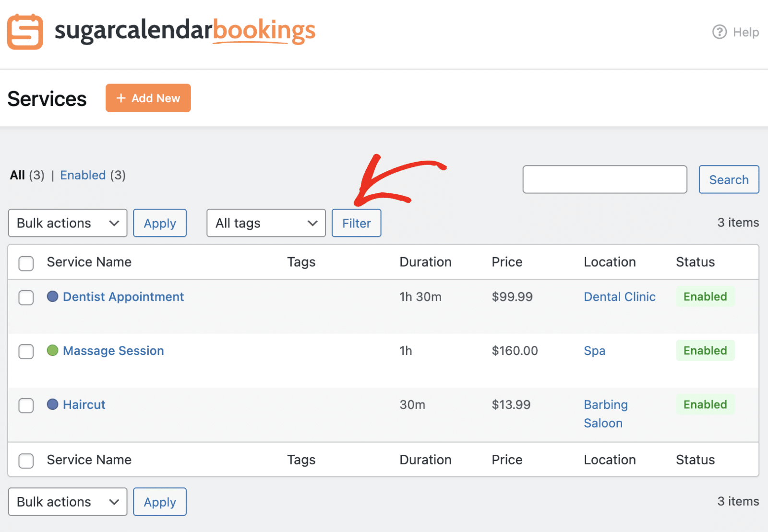Click the Sugar Calendar logo icon
768x532 pixels.
[25, 32]
